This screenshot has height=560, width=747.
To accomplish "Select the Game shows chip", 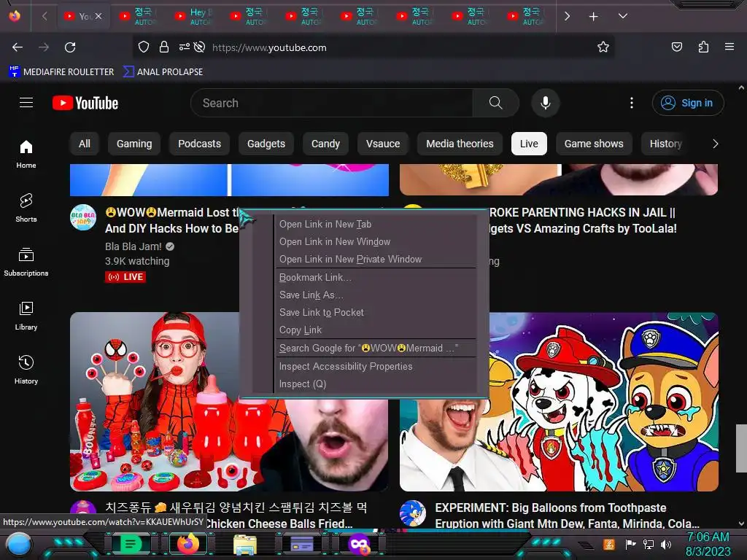I will [x=594, y=144].
